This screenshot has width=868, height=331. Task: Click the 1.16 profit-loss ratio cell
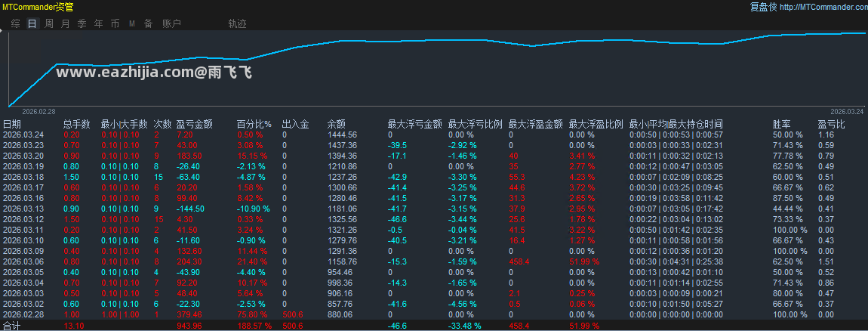click(826, 135)
